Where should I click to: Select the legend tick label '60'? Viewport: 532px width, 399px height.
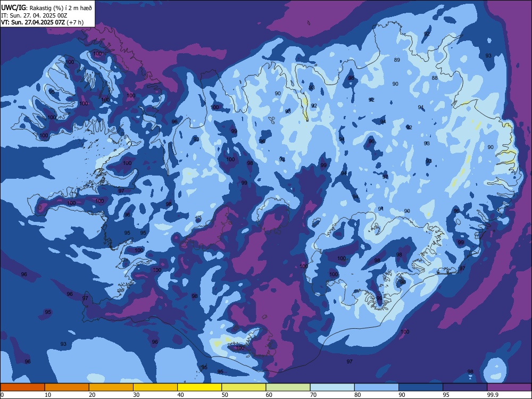(x=269, y=395)
